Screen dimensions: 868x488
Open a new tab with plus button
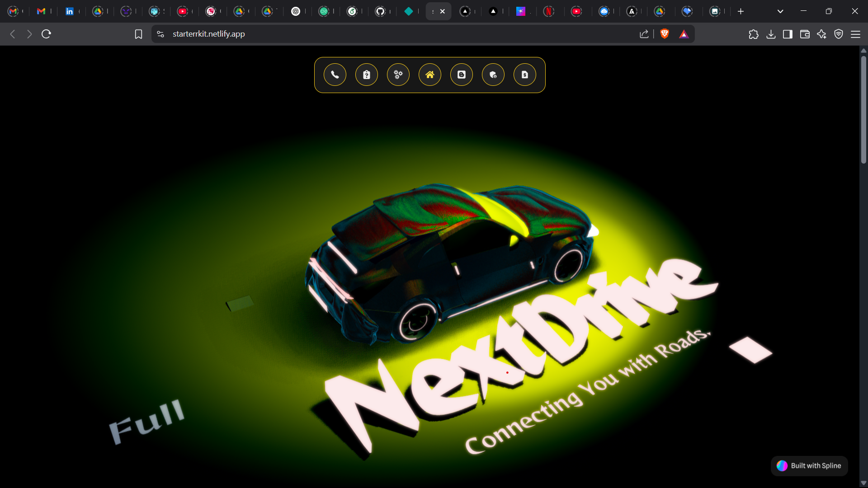coord(741,11)
